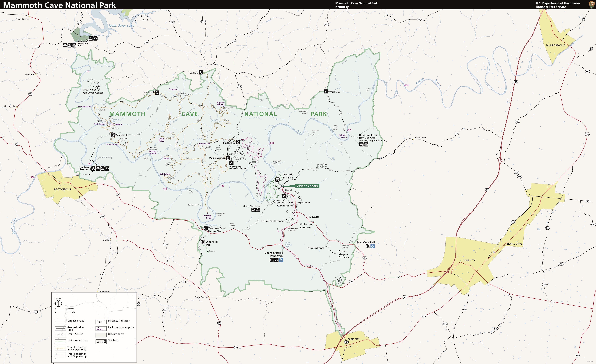Click the Nolin River Lake large blue label

(x=121, y=25)
